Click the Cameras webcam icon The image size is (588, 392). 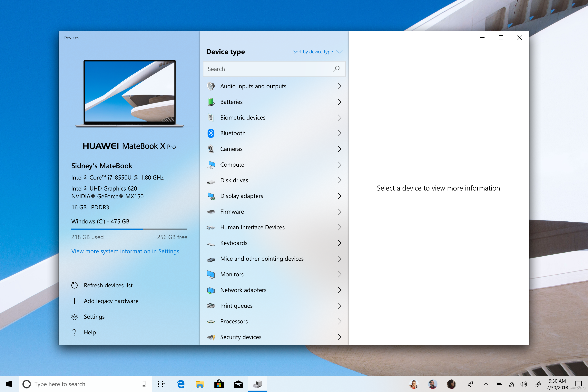[211, 149]
